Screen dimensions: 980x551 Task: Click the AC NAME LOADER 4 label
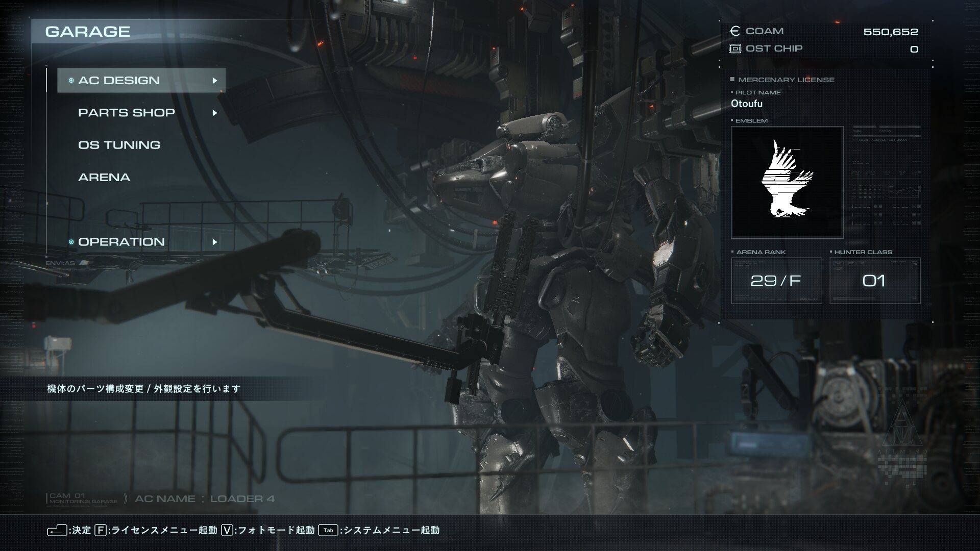pos(204,498)
